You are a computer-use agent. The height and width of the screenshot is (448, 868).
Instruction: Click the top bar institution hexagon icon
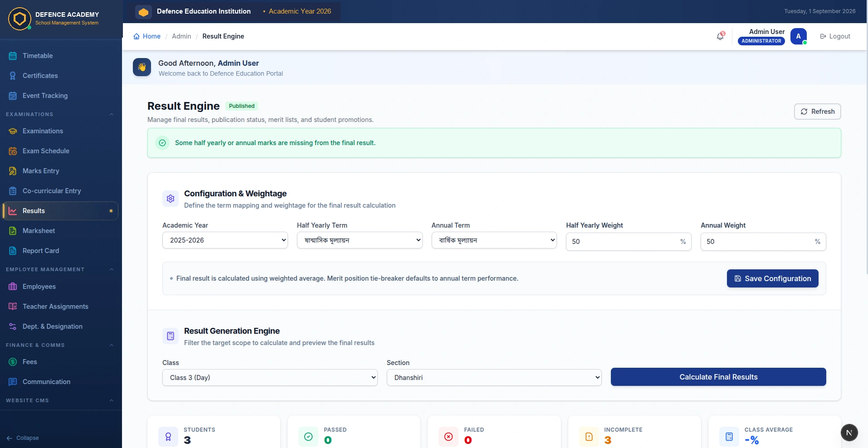[x=143, y=12]
